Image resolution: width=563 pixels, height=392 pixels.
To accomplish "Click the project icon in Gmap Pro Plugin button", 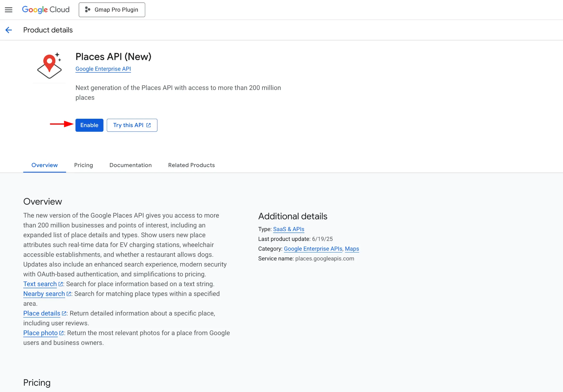I will (87, 10).
